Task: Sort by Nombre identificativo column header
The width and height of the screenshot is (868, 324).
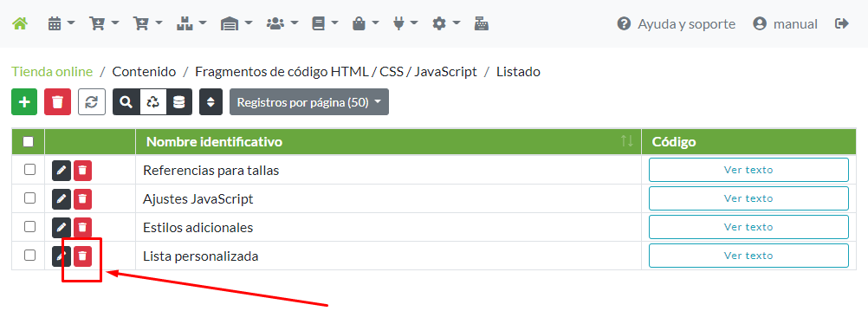Action: [x=388, y=142]
